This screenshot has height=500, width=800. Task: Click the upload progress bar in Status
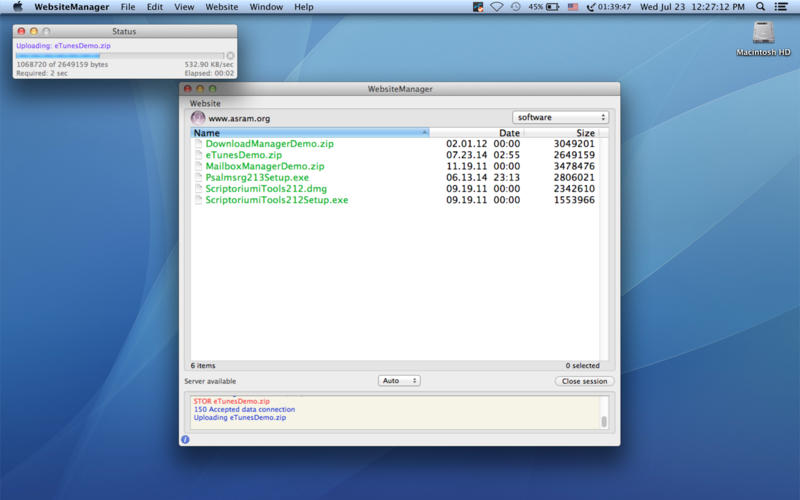pos(119,56)
